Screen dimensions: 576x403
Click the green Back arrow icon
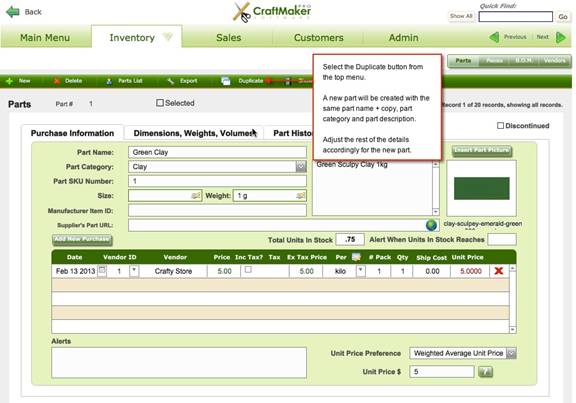point(13,12)
